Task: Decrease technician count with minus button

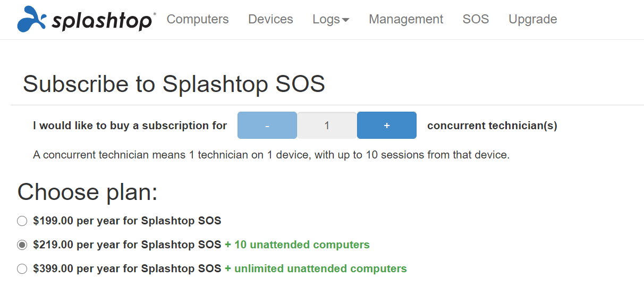Action: [x=267, y=125]
